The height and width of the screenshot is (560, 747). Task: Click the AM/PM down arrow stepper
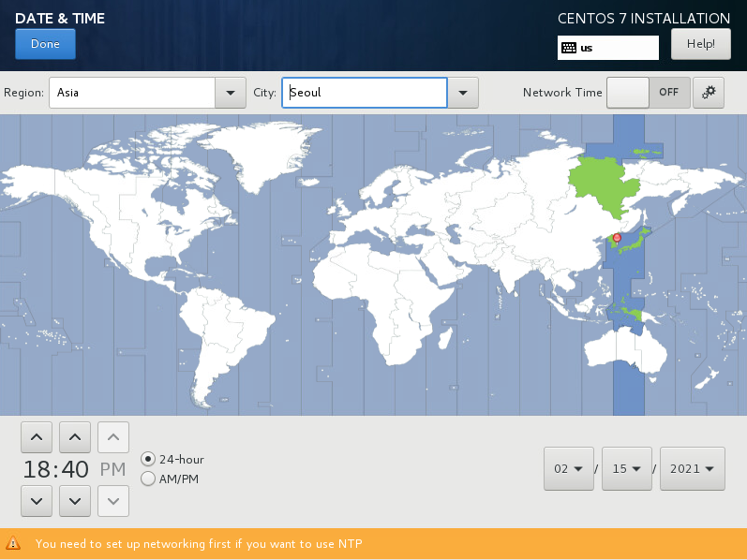113,501
